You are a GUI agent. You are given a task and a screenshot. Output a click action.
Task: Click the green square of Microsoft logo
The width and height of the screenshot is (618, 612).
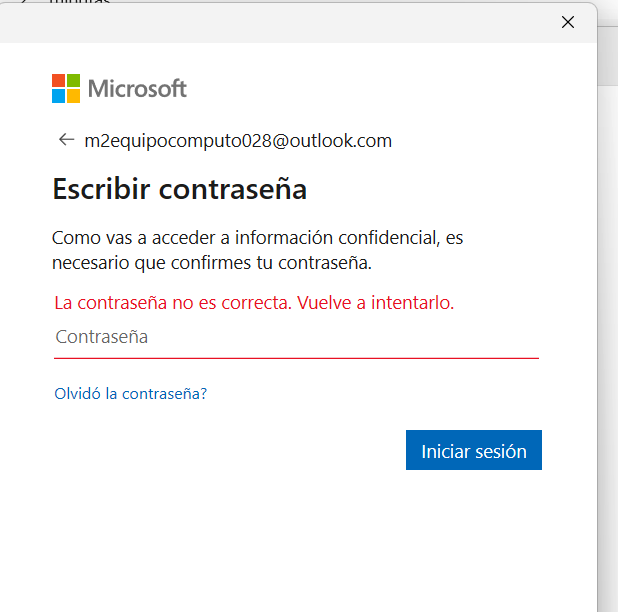click(x=73, y=80)
